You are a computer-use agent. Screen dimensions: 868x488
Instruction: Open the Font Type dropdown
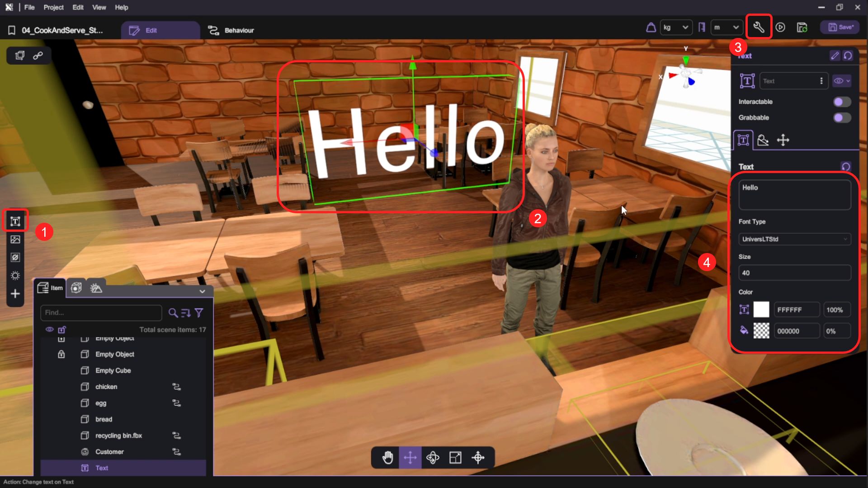tap(794, 239)
